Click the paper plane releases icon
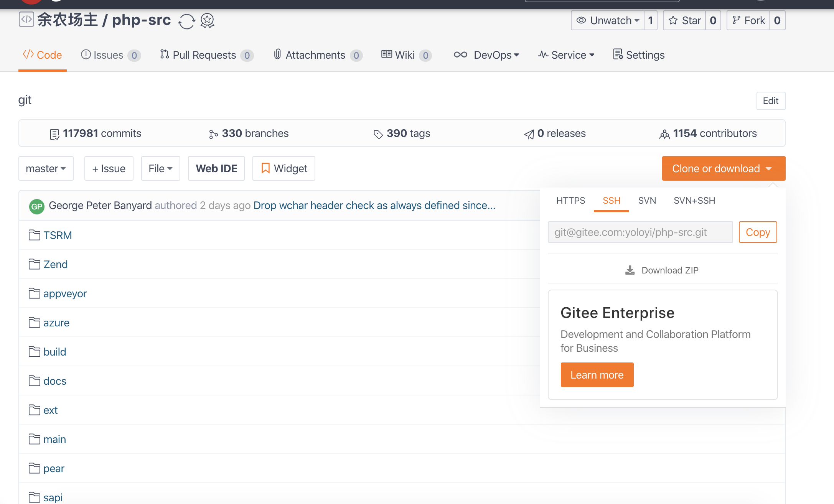This screenshot has width=834, height=504. point(529,134)
